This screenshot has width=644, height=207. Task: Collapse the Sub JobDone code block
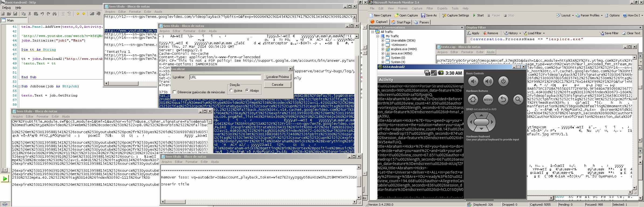coord(19,87)
